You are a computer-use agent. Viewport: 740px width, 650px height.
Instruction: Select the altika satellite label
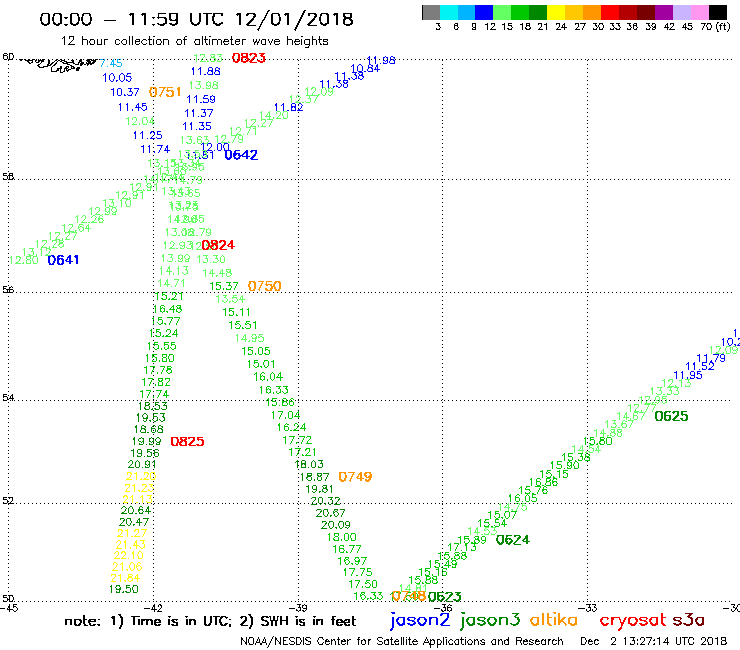click(x=554, y=620)
